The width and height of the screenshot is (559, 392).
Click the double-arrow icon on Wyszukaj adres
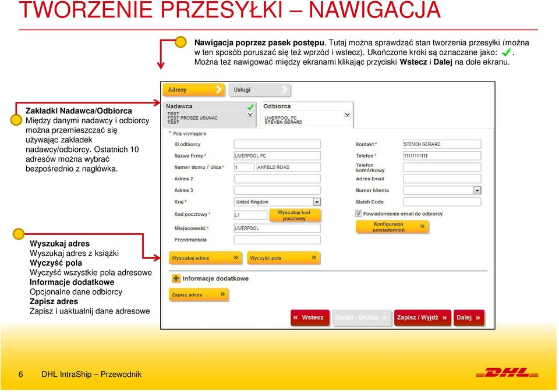(x=236, y=258)
